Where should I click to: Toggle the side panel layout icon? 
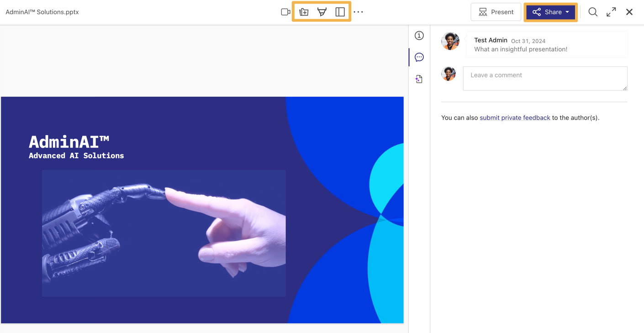coord(340,12)
